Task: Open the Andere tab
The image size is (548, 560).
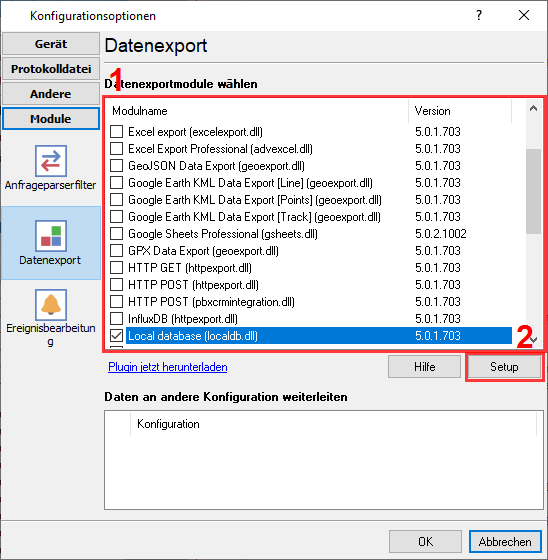Action: click(51, 94)
